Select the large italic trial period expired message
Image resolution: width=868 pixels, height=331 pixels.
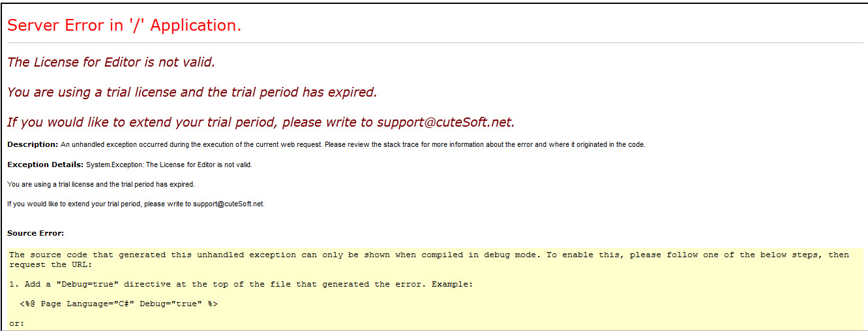[192, 92]
